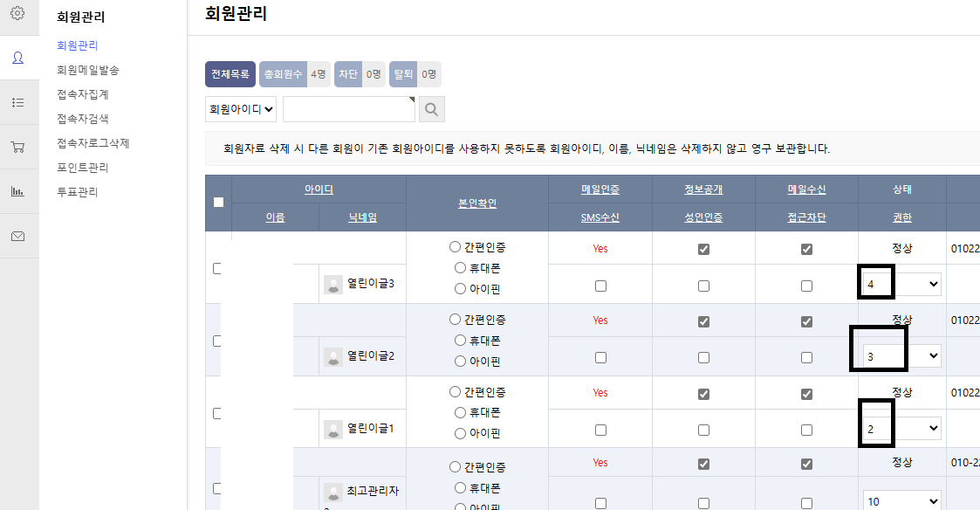Image resolution: width=980 pixels, height=510 pixels.
Task: Open the settings gear icon in sidebar
Action: click(x=17, y=13)
